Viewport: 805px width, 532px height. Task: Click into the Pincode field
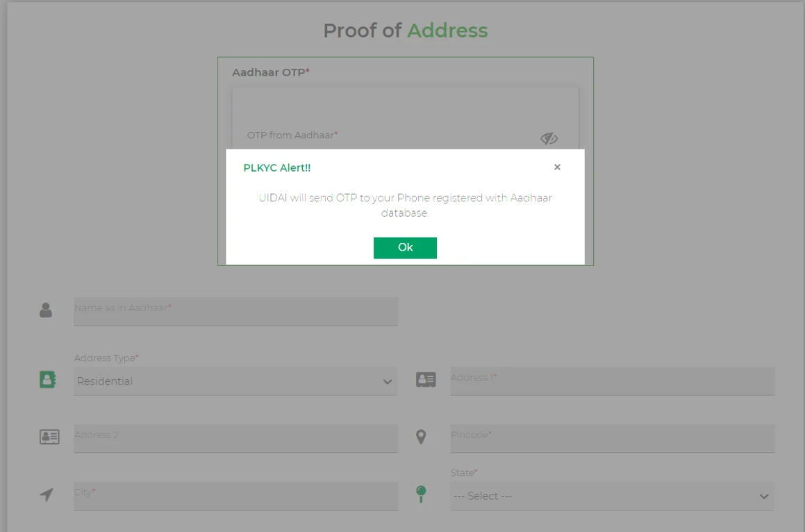tap(612, 438)
